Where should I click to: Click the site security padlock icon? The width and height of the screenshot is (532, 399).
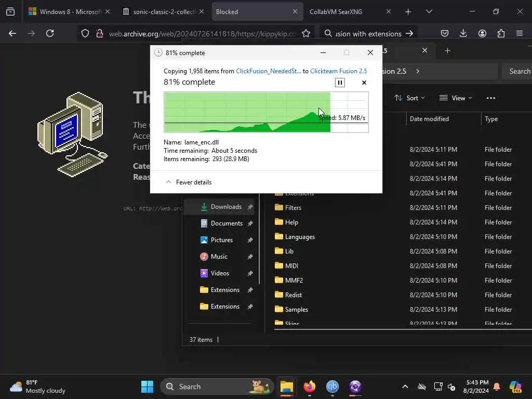[x=99, y=33]
